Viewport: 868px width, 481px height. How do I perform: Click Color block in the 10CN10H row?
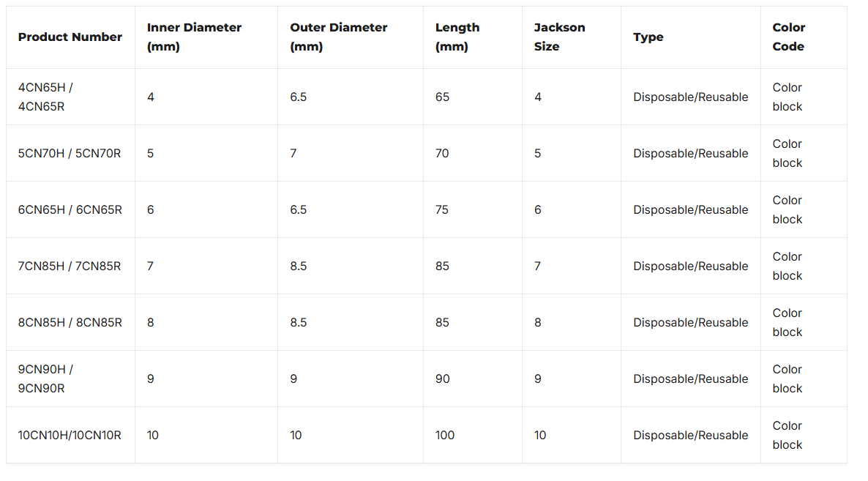787,436
